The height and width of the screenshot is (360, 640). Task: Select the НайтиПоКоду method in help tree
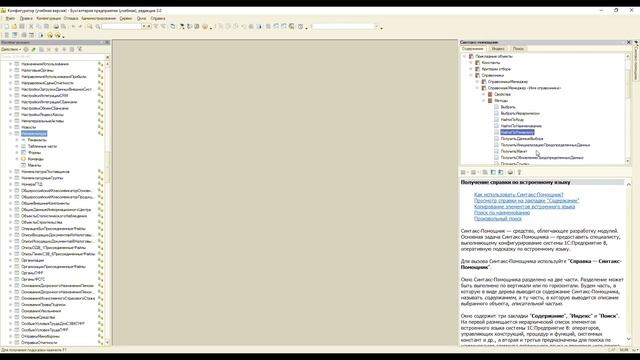512,120
